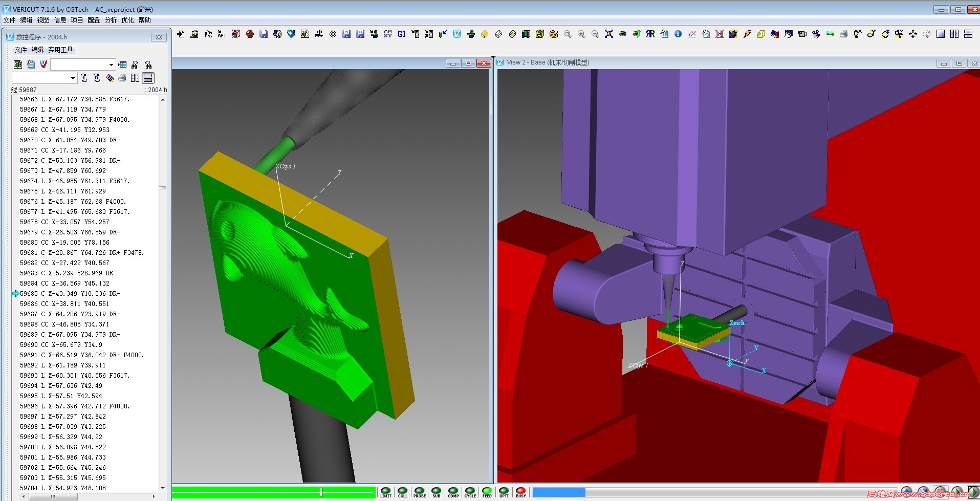Click the blue animation speed bar
Image resolution: width=980 pixels, height=501 pixels.
[x=559, y=492]
